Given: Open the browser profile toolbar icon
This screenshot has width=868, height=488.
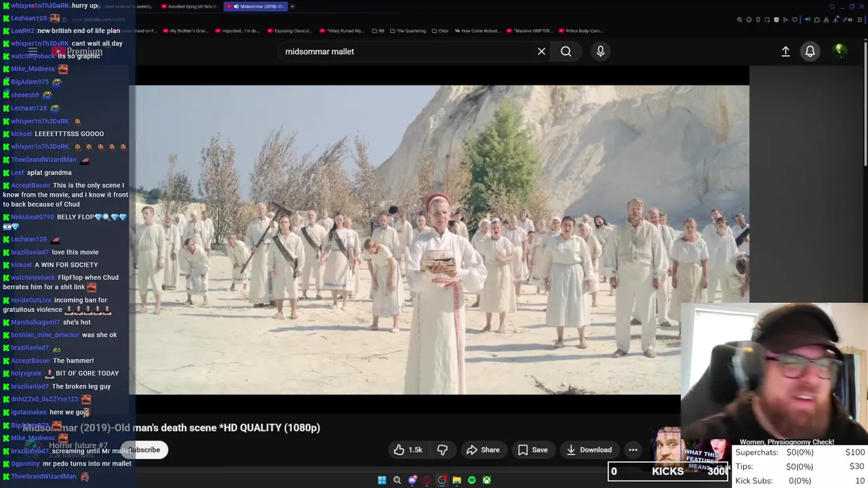Looking at the screenshot, I should point(827,20).
